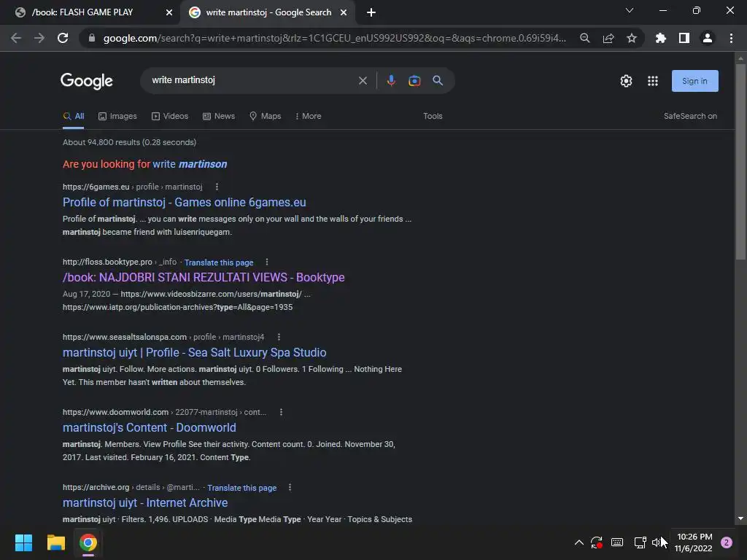This screenshot has height=560, width=747.
Task: Focus the Google search input field
Action: 252,80
